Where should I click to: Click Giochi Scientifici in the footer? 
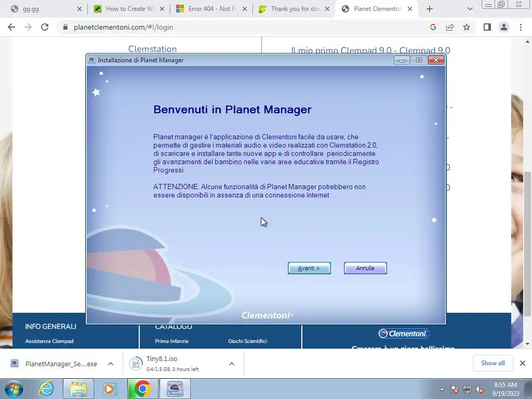coord(247,341)
